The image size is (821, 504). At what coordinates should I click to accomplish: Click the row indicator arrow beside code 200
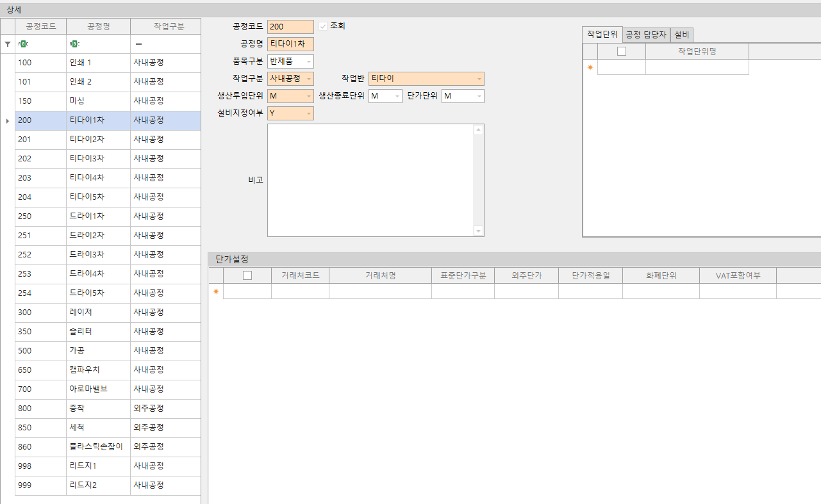tap(8, 120)
